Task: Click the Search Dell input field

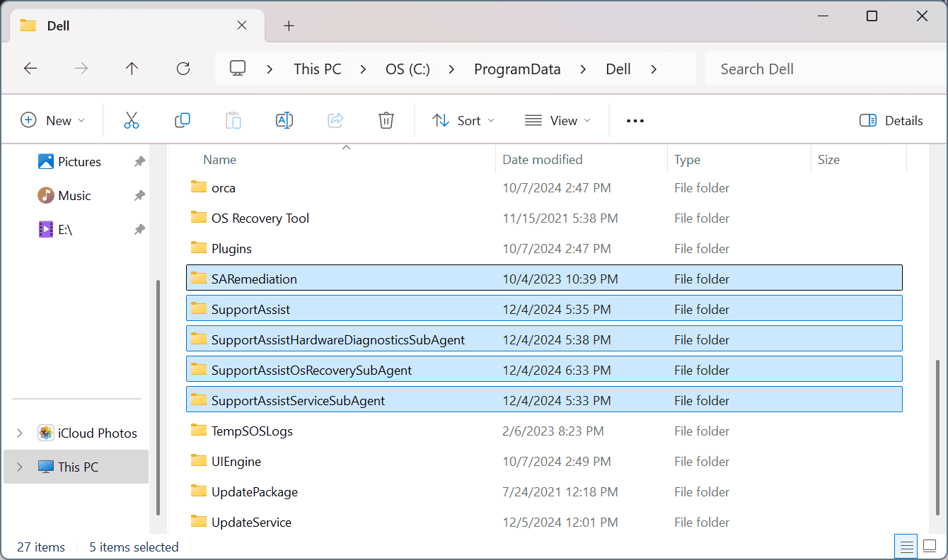Action: click(821, 69)
